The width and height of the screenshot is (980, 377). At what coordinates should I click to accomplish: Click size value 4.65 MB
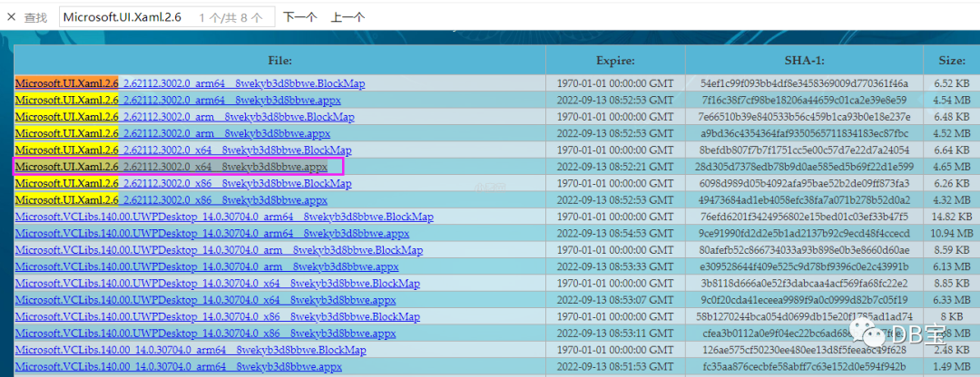[x=952, y=167]
